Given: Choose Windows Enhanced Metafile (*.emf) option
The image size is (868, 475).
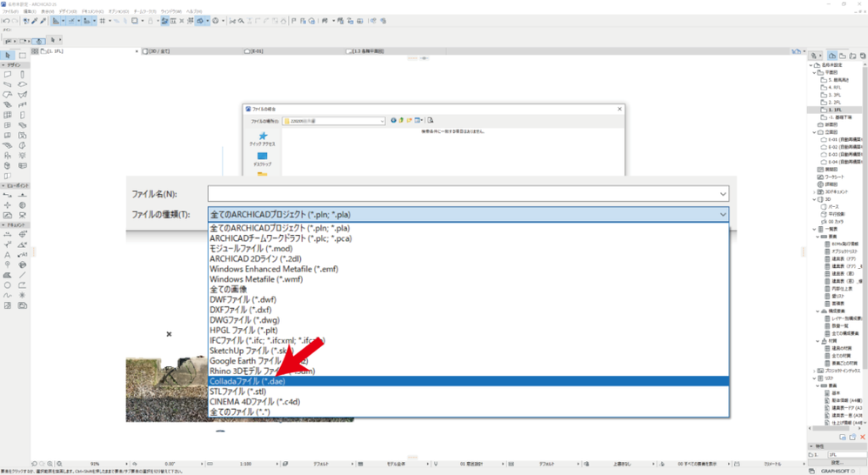Looking at the screenshot, I should [468, 269].
